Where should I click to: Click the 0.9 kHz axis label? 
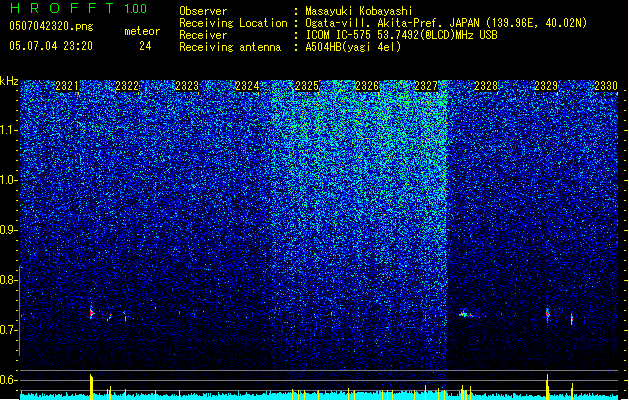point(9,230)
